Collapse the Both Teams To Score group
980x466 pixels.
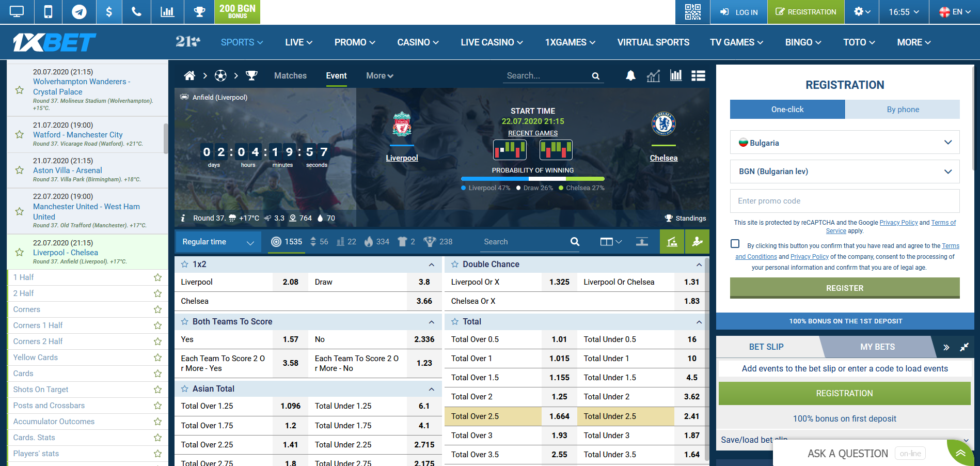431,322
